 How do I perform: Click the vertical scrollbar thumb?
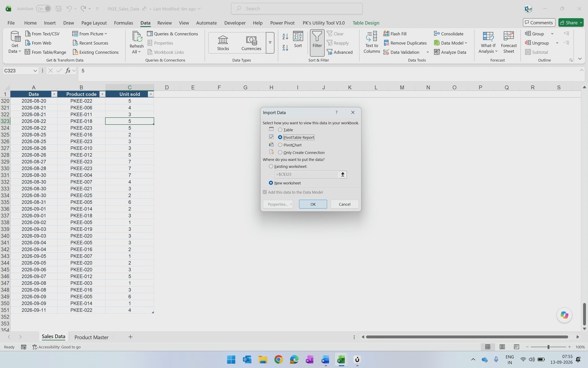[584, 314]
